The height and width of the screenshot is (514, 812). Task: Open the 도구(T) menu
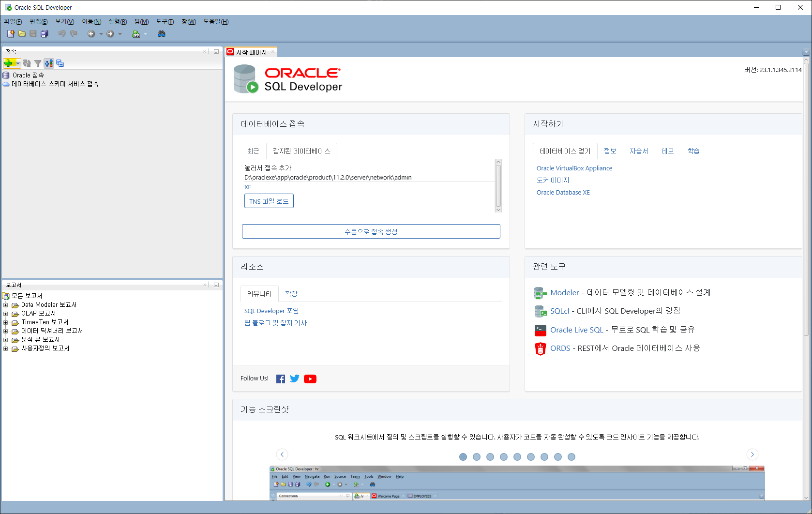coord(165,22)
